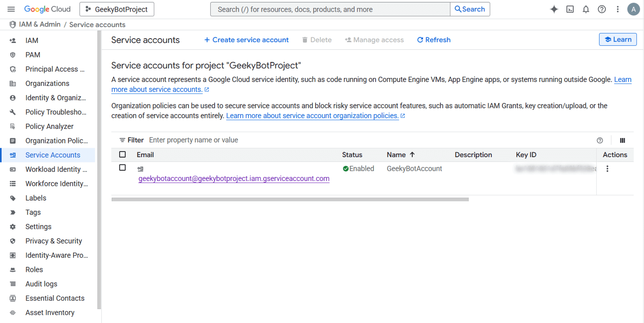Go to IAM & Admin breadcrumb
644x323 pixels.
point(40,25)
